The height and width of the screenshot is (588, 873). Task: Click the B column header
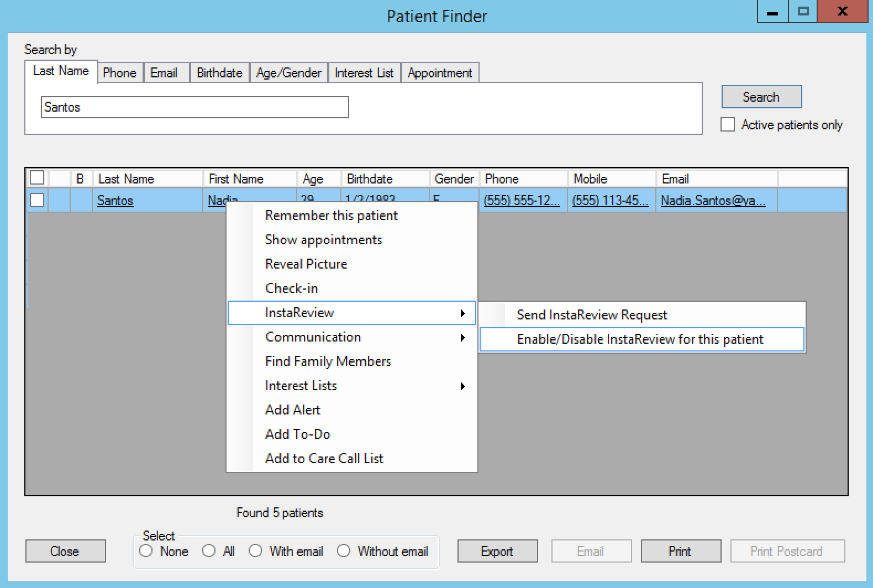pos(81,179)
